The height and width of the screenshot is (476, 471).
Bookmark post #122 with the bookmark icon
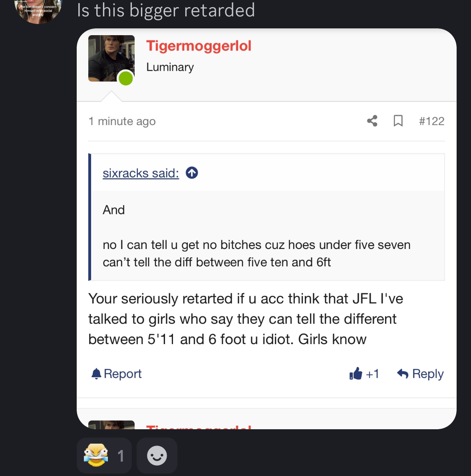coord(398,121)
